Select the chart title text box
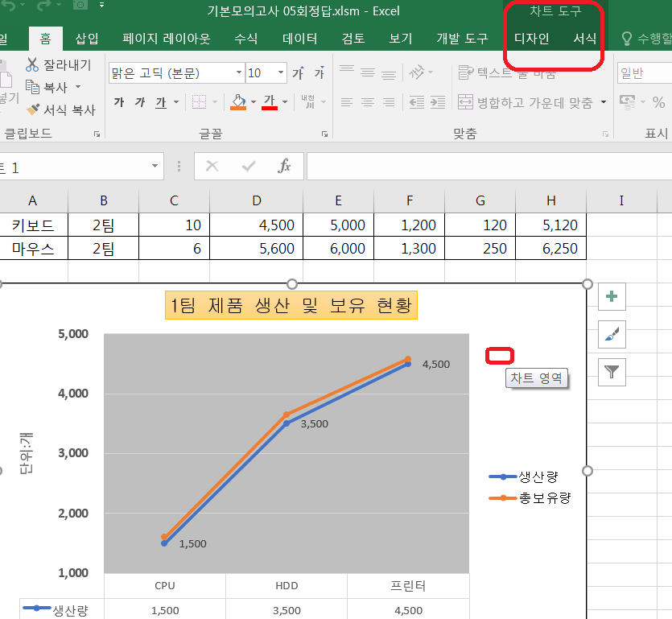 [291, 306]
